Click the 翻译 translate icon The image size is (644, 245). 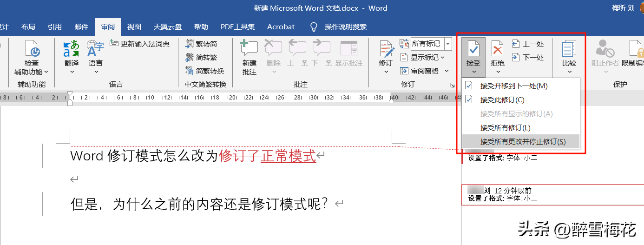coord(72,49)
